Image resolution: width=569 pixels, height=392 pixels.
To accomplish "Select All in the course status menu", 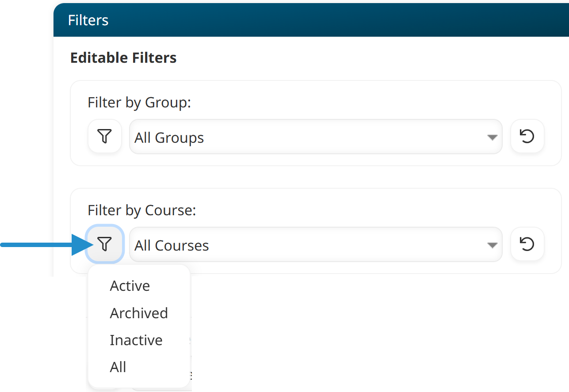I will (118, 367).
